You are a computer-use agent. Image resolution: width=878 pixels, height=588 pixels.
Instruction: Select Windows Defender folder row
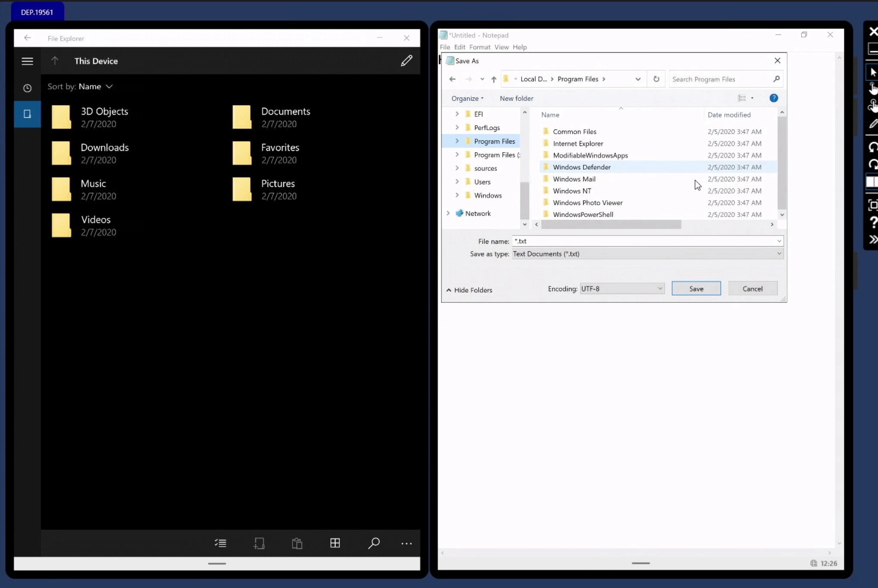tap(658, 167)
